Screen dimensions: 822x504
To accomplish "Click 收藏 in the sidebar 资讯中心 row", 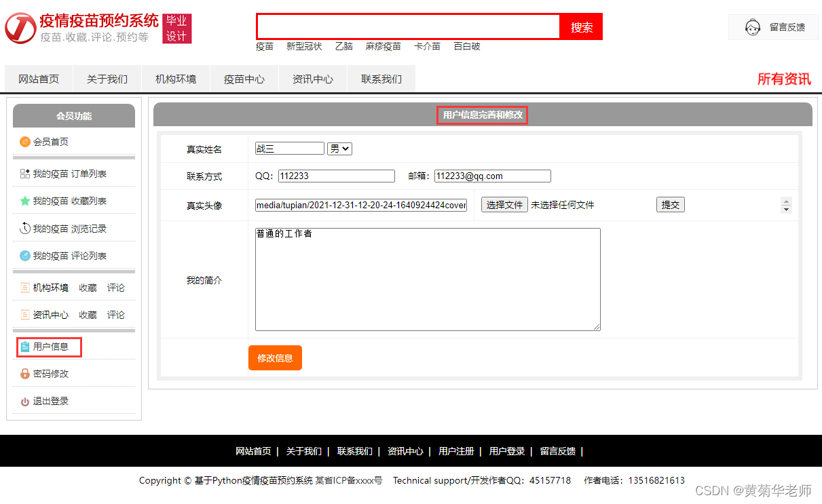I will pos(88,315).
